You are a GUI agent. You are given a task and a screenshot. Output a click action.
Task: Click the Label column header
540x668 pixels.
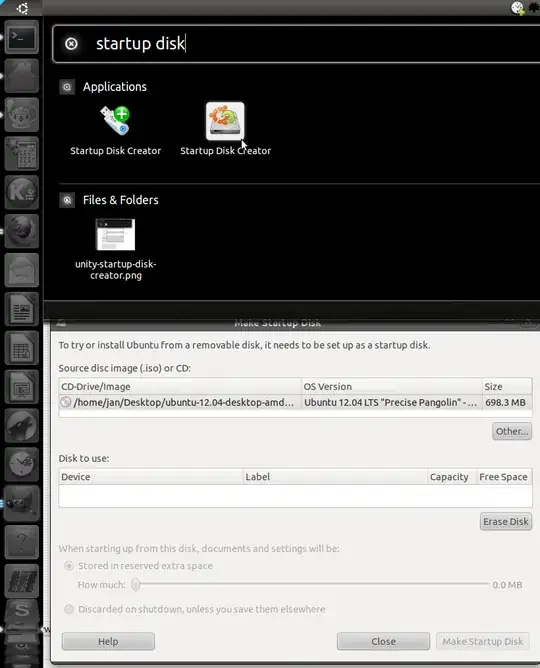point(335,477)
